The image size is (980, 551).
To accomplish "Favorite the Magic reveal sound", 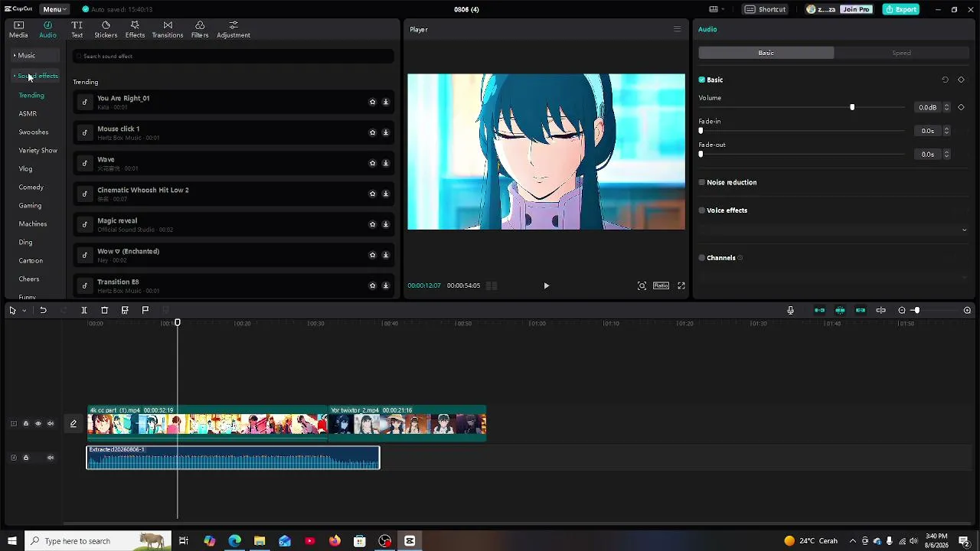I will pyautogui.click(x=373, y=224).
